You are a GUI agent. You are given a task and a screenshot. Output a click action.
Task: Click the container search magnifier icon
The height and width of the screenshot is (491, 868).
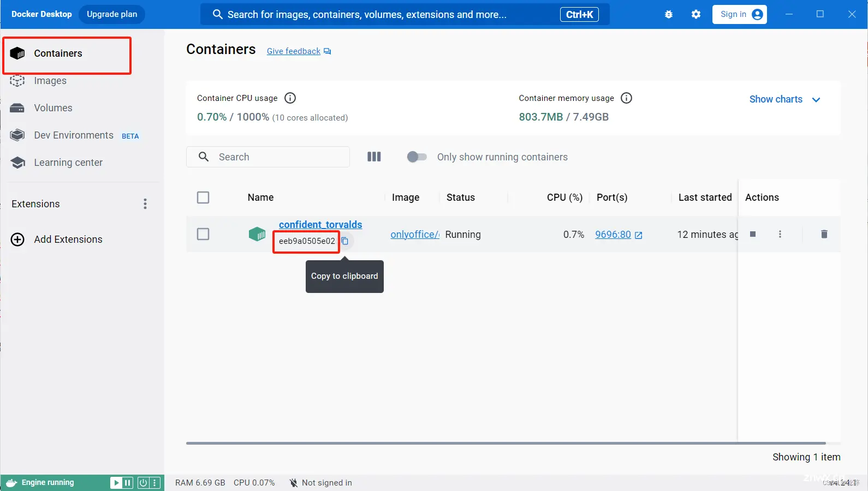tap(204, 157)
